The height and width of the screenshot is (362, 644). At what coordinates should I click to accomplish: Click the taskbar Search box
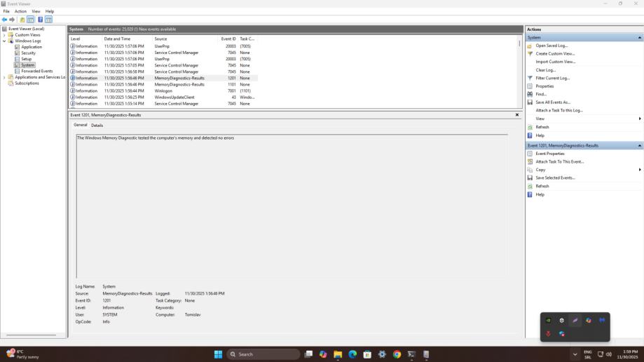point(263,354)
